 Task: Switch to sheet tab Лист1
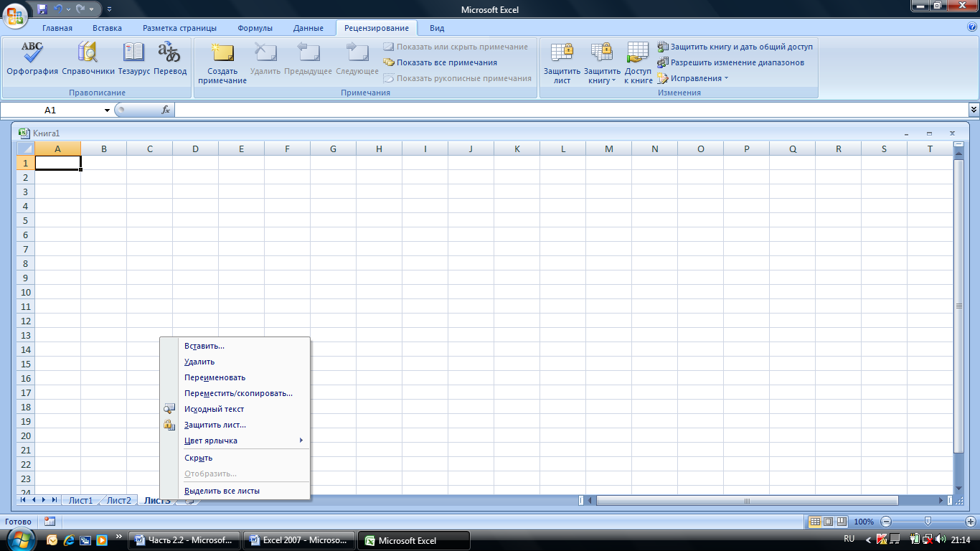point(80,500)
